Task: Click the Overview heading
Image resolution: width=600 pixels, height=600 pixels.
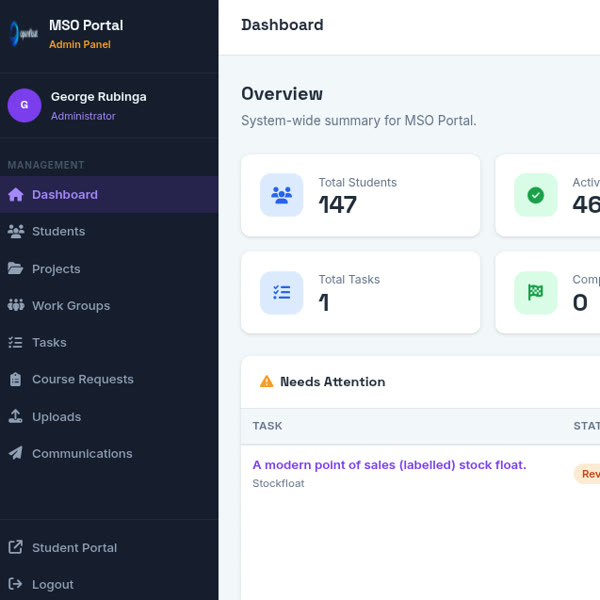Action: tap(282, 94)
